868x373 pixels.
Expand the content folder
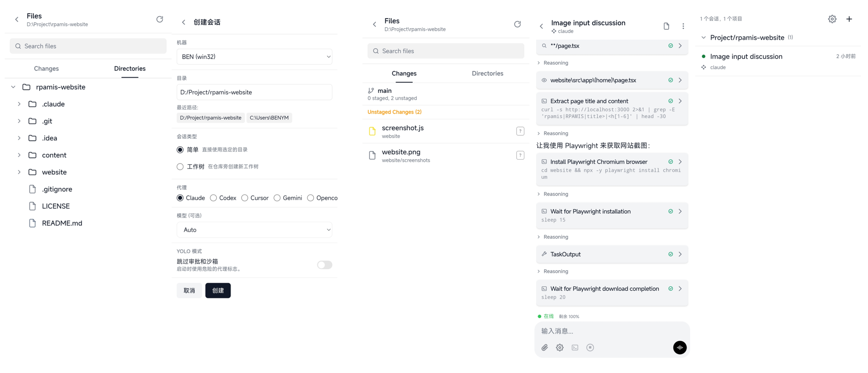pyautogui.click(x=19, y=155)
